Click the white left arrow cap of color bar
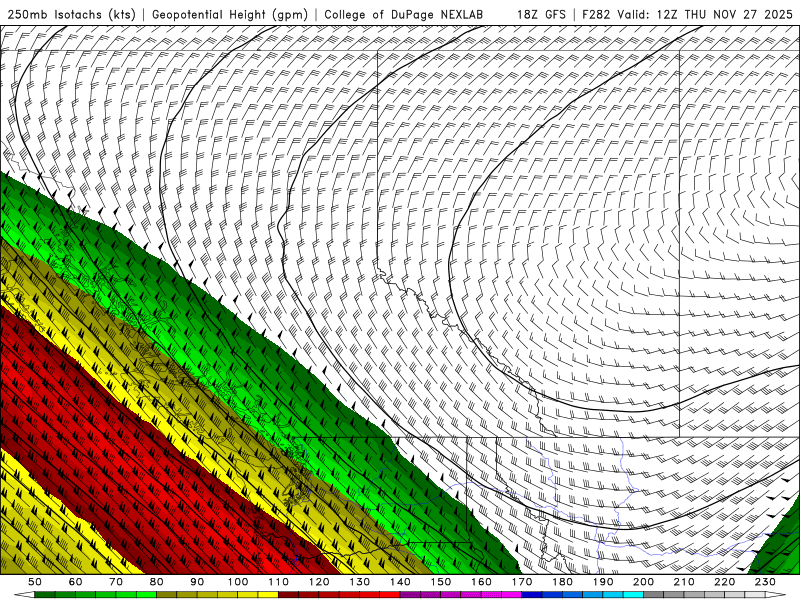The height and width of the screenshot is (600, 800). (24, 594)
